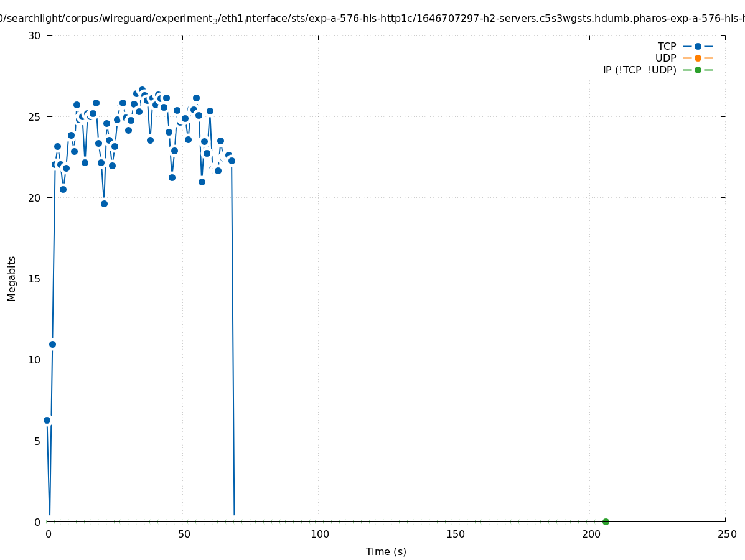Click the orange UDP legend marker

[x=698, y=58]
